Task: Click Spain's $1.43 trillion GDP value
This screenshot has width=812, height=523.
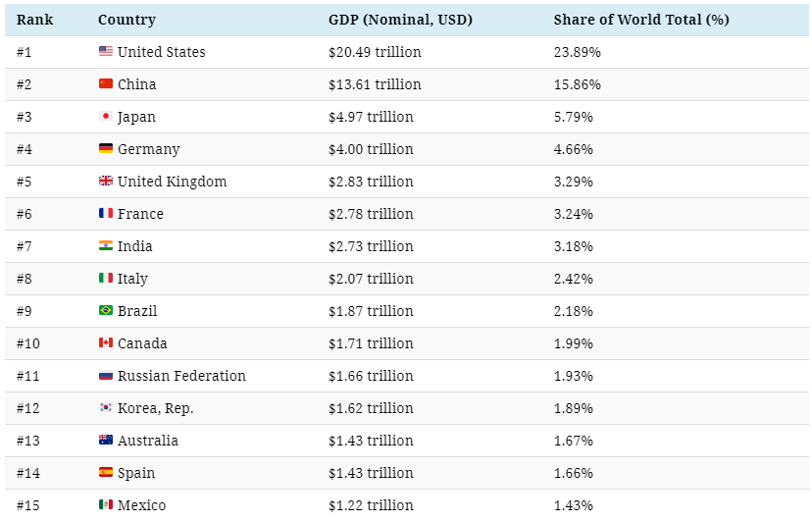Action: tap(371, 473)
